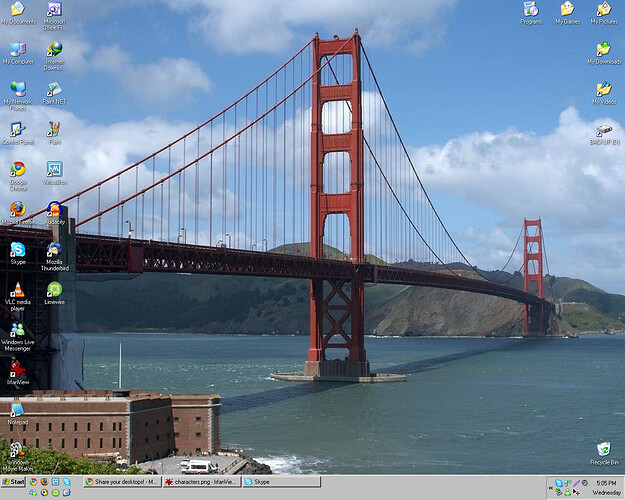Click the Windows Movie Maker shortcut
The height and width of the screenshot is (500, 625).
click(18, 450)
